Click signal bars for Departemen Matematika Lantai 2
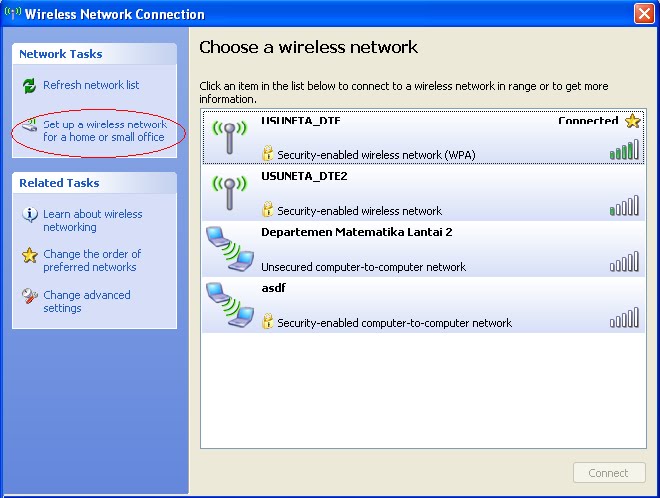 [624, 261]
